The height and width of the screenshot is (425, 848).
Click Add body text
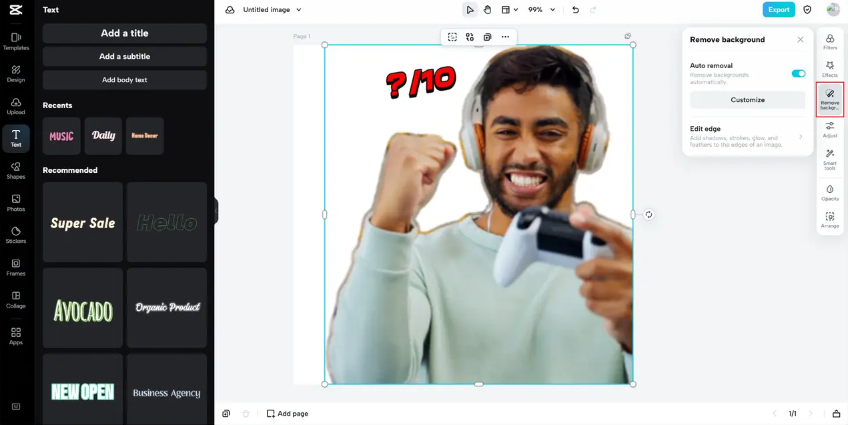tap(124, 80)
